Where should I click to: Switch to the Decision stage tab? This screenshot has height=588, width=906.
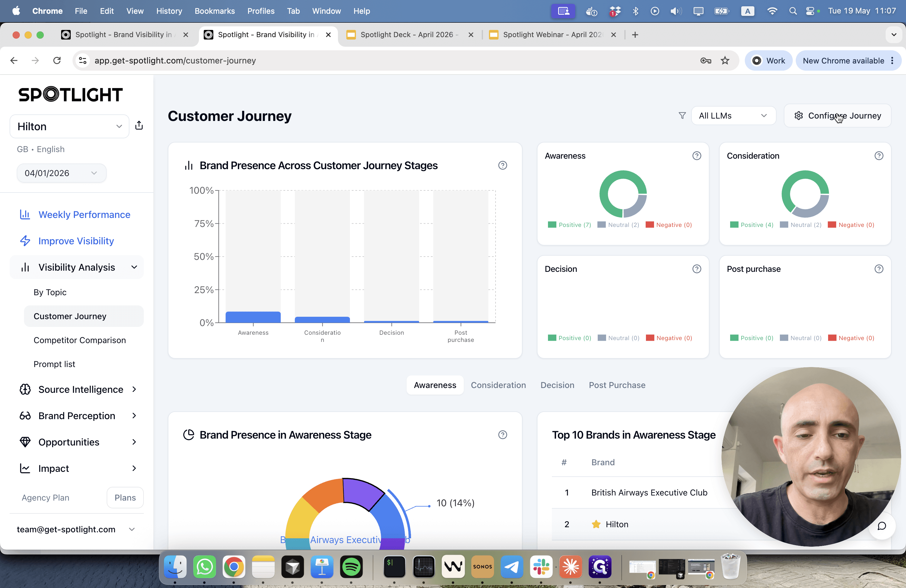557,385
